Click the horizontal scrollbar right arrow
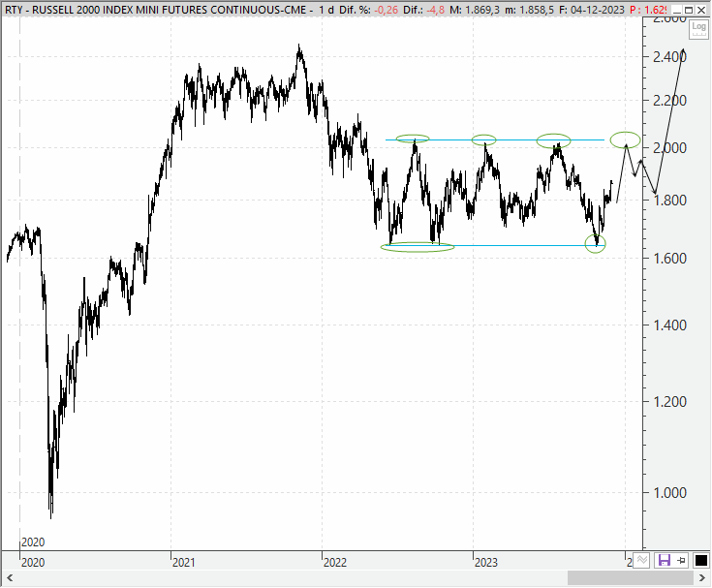This screenshot has width=712, height=588. 702,578
